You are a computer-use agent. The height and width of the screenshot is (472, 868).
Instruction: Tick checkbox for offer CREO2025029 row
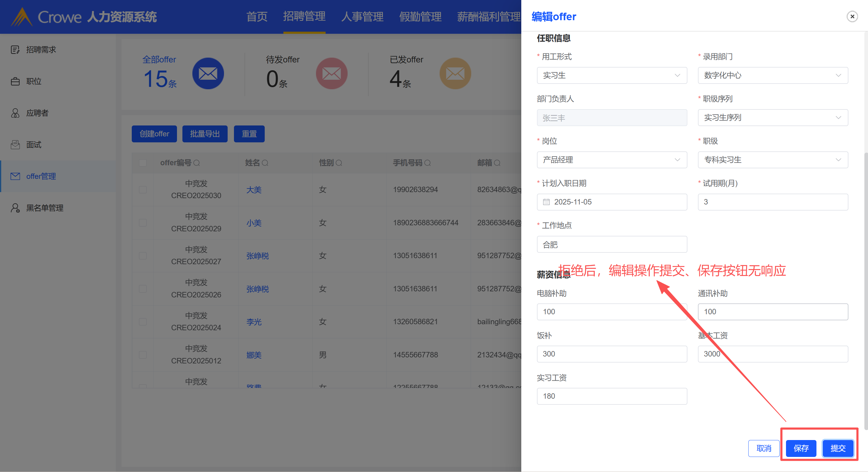point(143,223)
